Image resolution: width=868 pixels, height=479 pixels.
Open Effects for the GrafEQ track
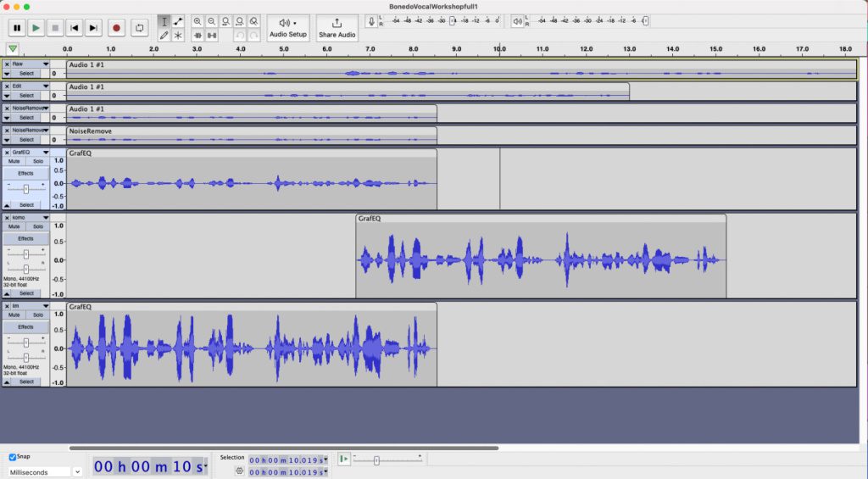click(x=26, y=173)
